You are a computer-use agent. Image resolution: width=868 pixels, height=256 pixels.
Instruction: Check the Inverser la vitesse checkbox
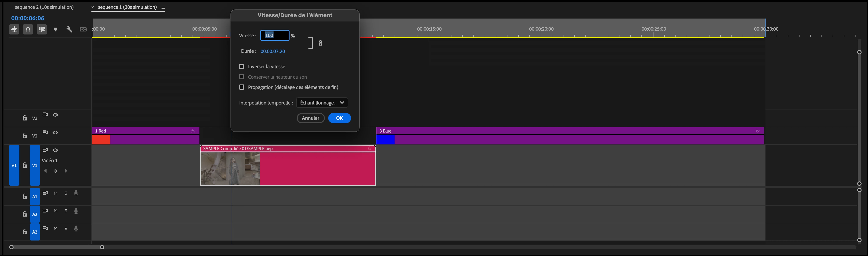click(x=242, y=66)
